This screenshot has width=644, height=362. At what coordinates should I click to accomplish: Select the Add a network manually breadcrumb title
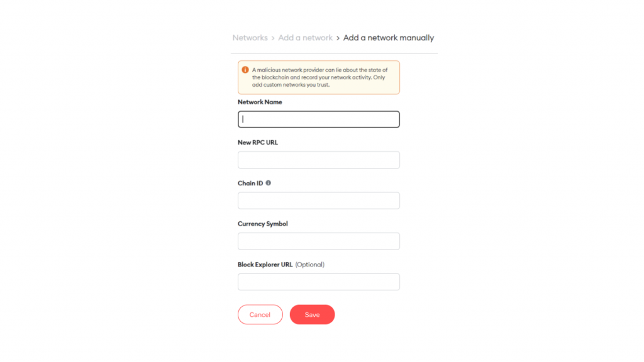389,38
